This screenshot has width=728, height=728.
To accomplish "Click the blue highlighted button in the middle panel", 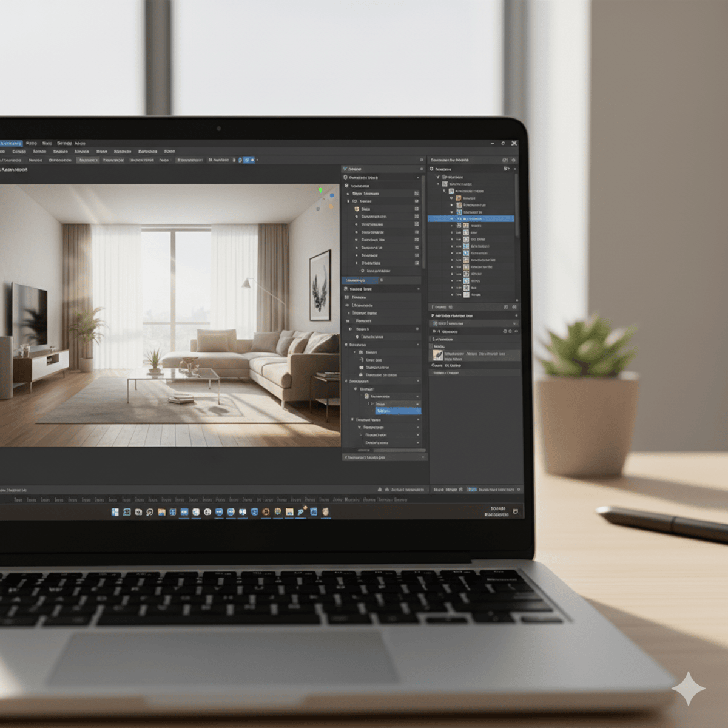I will pyautogui.click(x=360, y=280).
